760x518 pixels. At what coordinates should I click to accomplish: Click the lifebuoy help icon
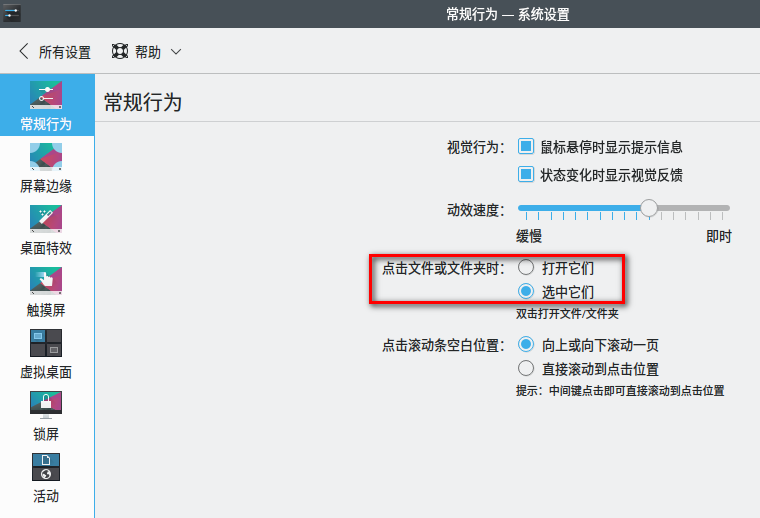[120, 51]
